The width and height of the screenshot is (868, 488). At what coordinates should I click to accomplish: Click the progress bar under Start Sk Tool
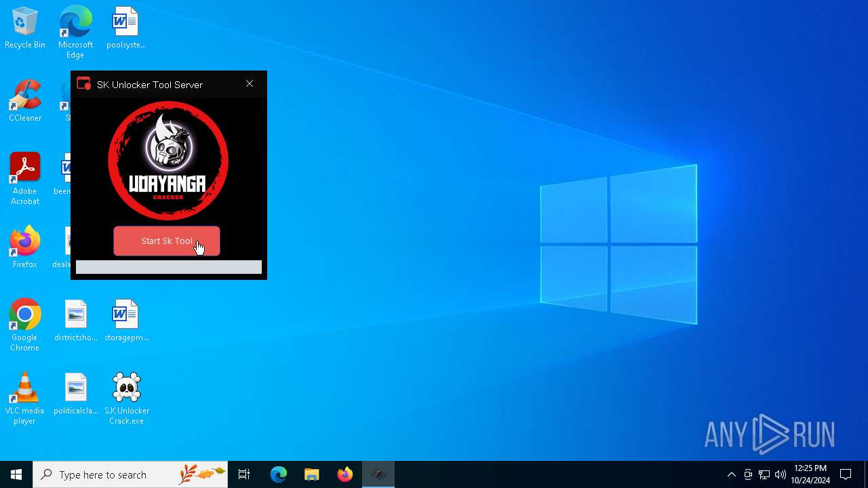[169, 267]
